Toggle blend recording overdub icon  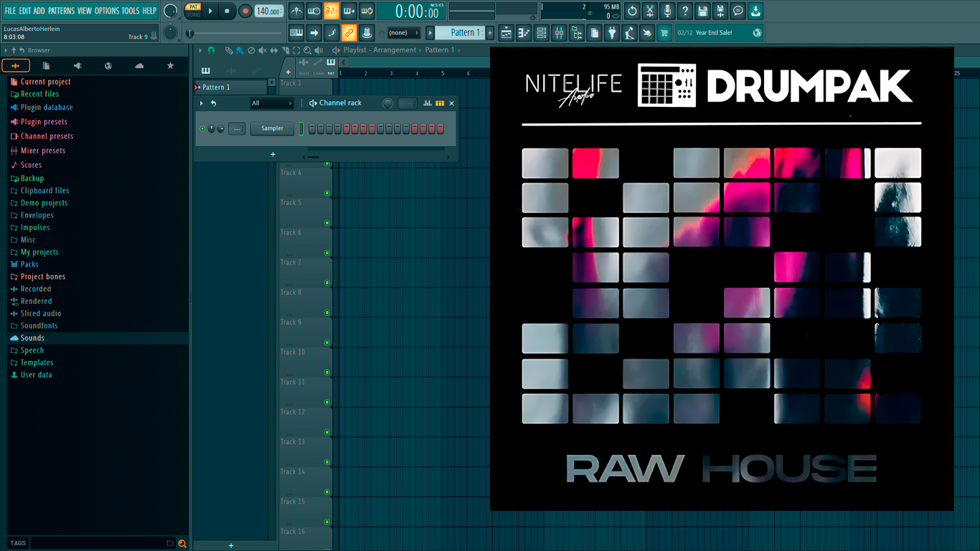tap(349, 11)
